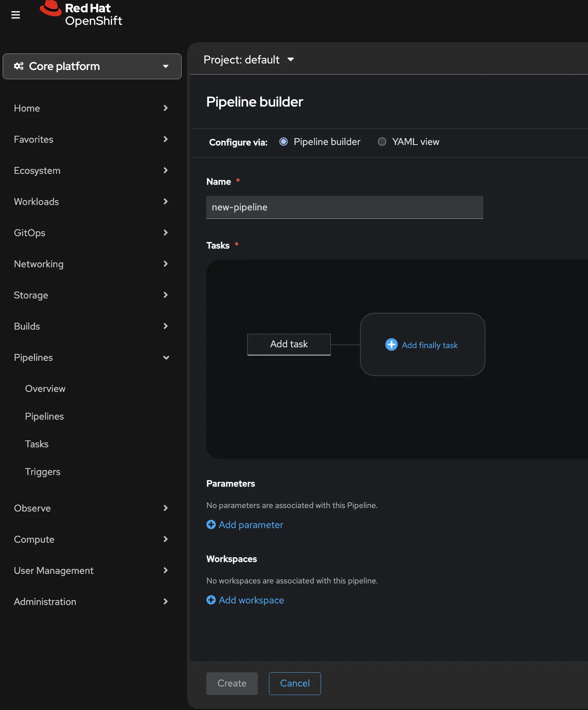Screen dimensions: 588x710
Task: Click the Cancel button
Action: point(295,683)
